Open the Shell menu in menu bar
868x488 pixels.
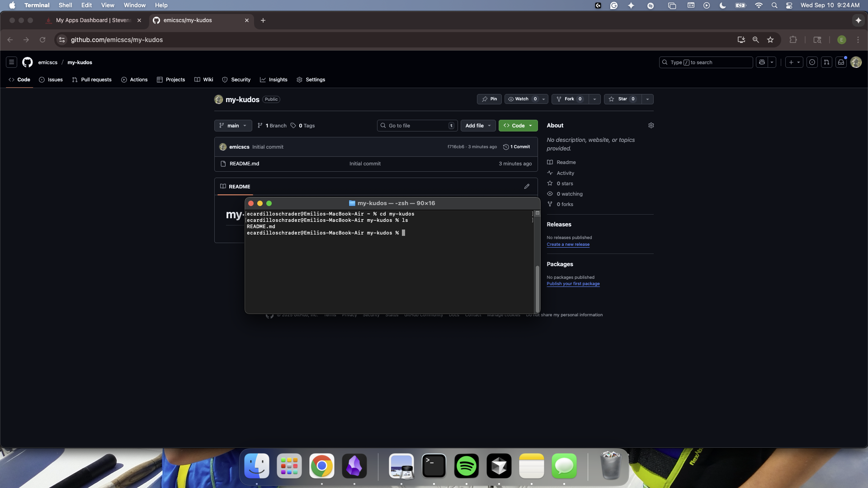tap(65, 5)
